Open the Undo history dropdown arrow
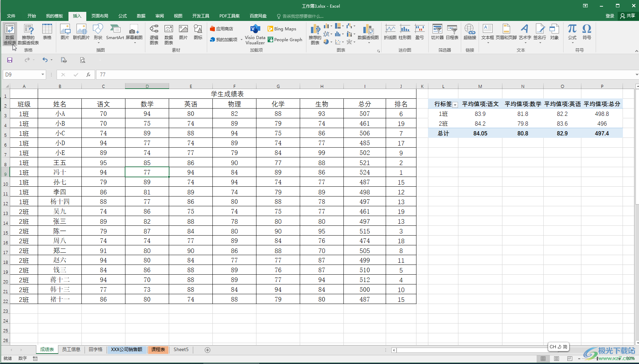 coord(51,60)
